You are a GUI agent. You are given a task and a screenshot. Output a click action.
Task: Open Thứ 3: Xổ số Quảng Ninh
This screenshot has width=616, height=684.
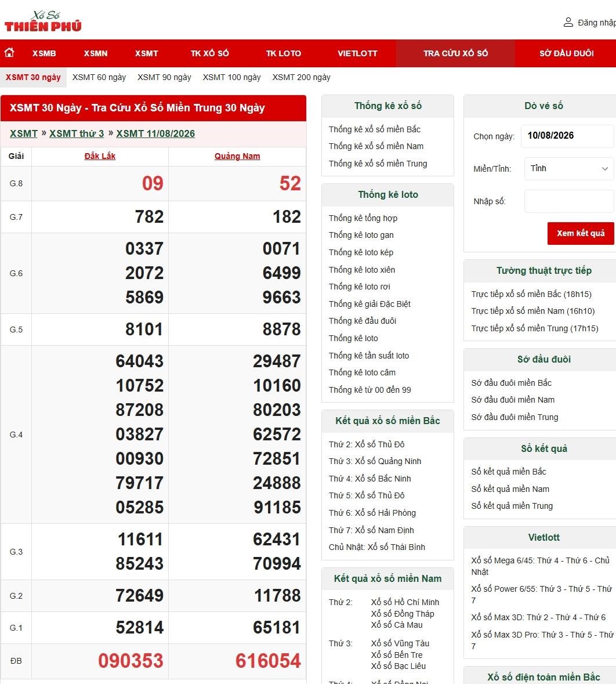point(375,462)
